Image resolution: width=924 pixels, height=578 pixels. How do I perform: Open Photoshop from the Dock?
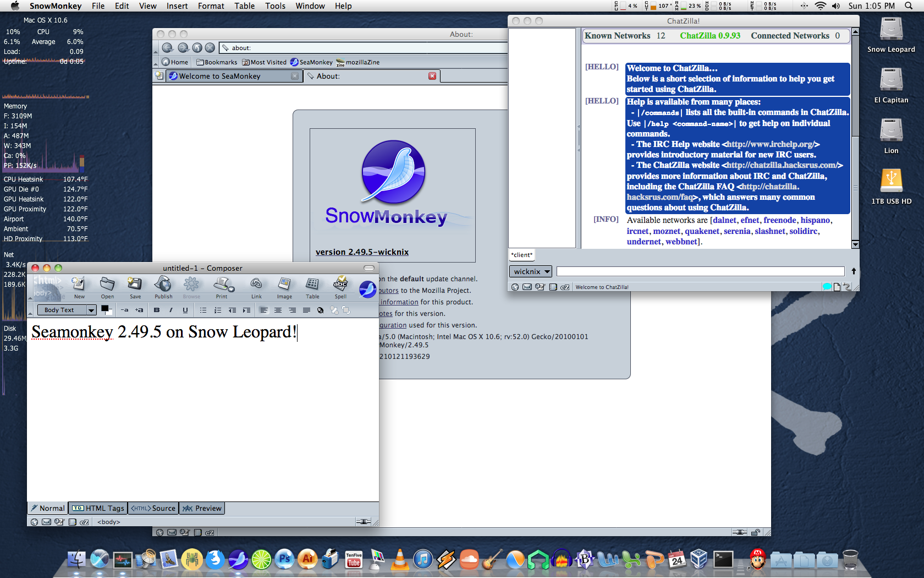tap(285, 560)
